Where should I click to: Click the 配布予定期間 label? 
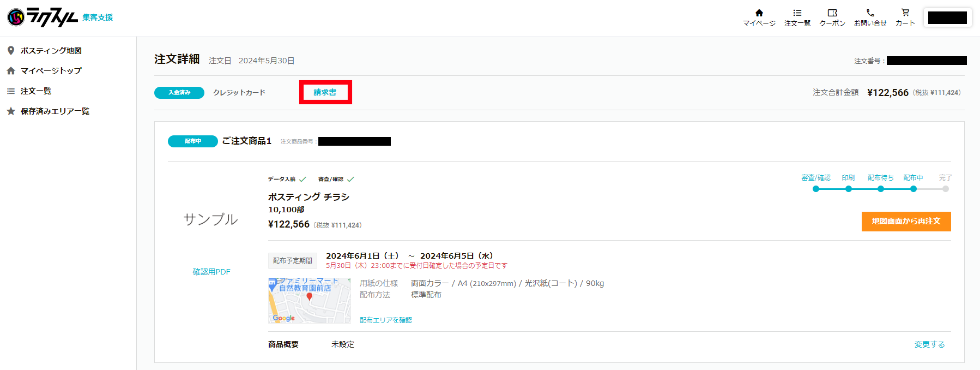point(293,261)
